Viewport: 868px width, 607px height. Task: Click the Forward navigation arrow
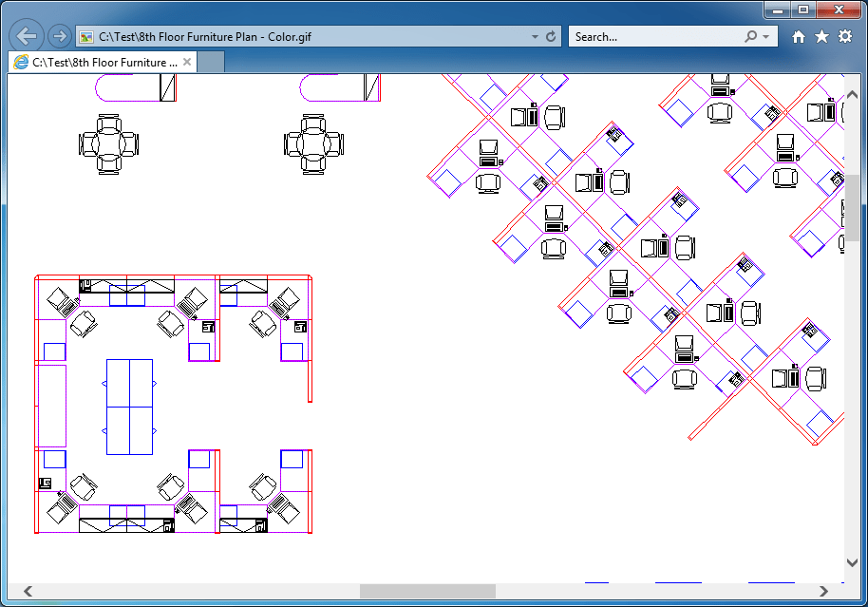tap(59, 36)
